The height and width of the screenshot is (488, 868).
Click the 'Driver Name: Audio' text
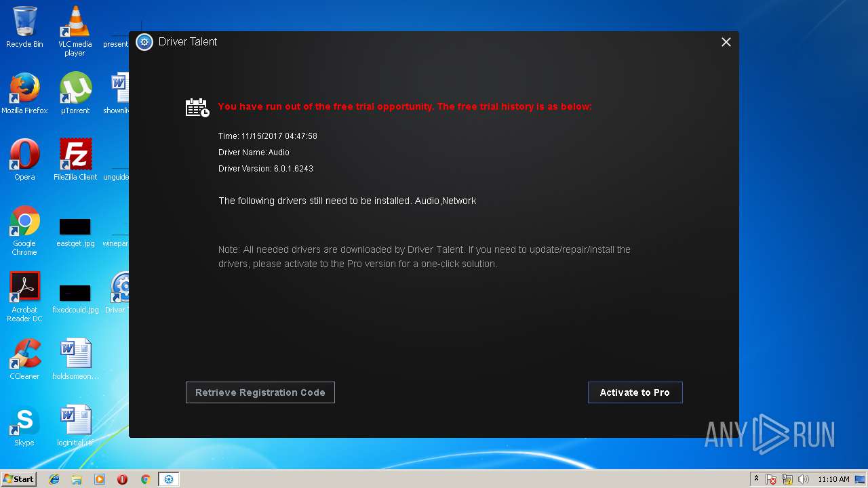(254, 152)
